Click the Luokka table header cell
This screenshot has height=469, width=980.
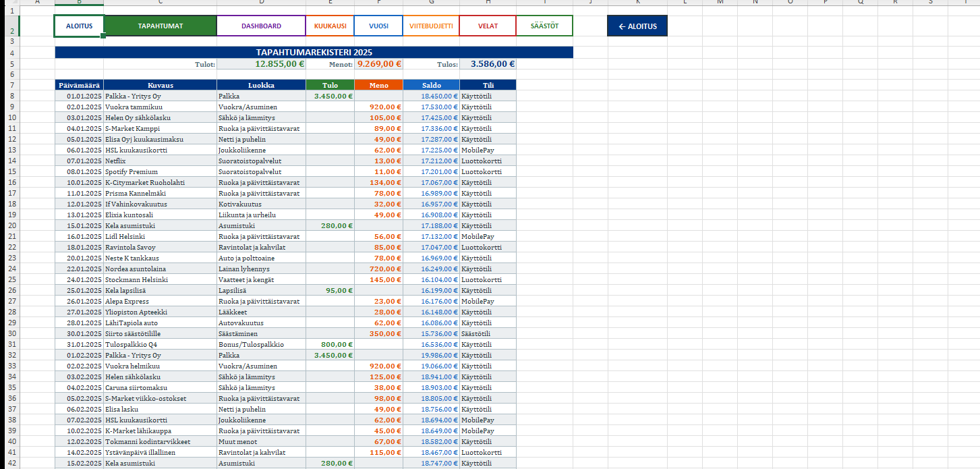(261, 85)
